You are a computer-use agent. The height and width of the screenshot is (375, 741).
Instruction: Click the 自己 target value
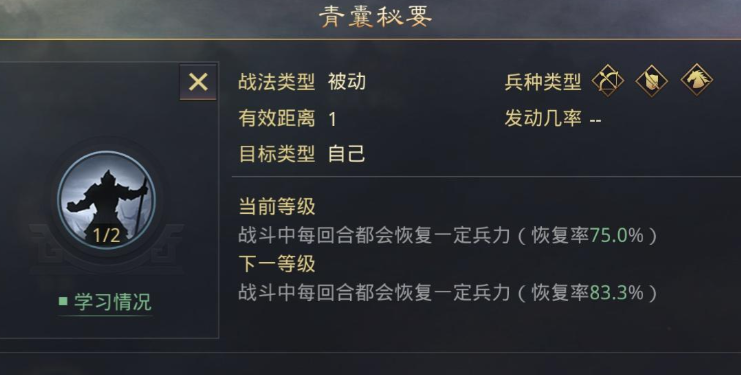tap(346, 154)
